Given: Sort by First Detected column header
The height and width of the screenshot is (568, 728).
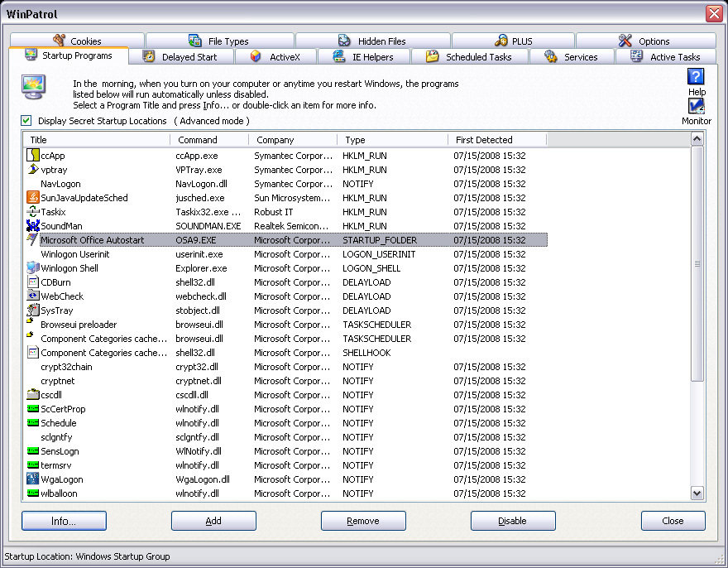Looking at the screenshot, I should pos(497,139).
